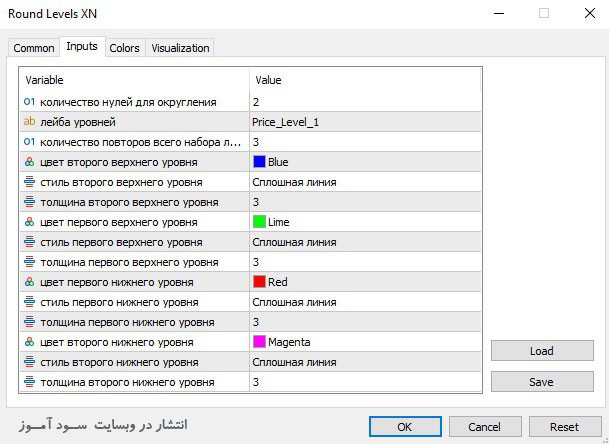Click the style icon beside стиль второго верхнего уровня
Image resolution: width=609 pixels, height=444 pixels.
[30, 182]
